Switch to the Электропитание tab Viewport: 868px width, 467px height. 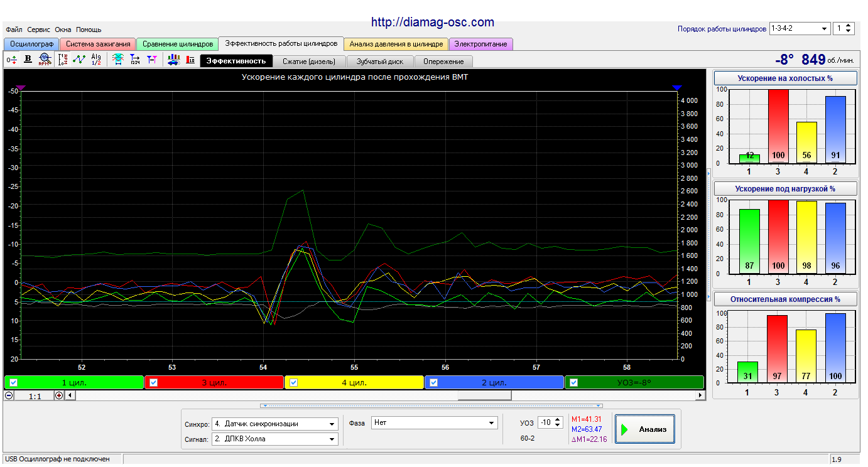tap(481, 44)
